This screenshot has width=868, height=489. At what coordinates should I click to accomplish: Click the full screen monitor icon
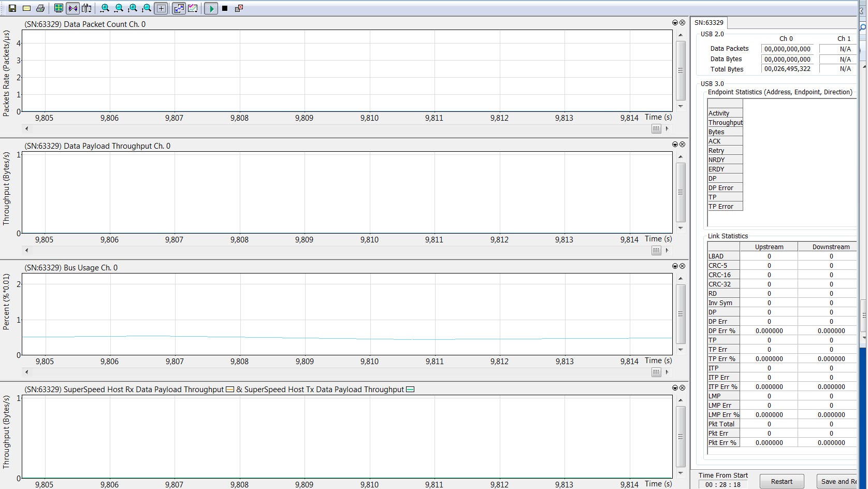(x=59, y=8)
